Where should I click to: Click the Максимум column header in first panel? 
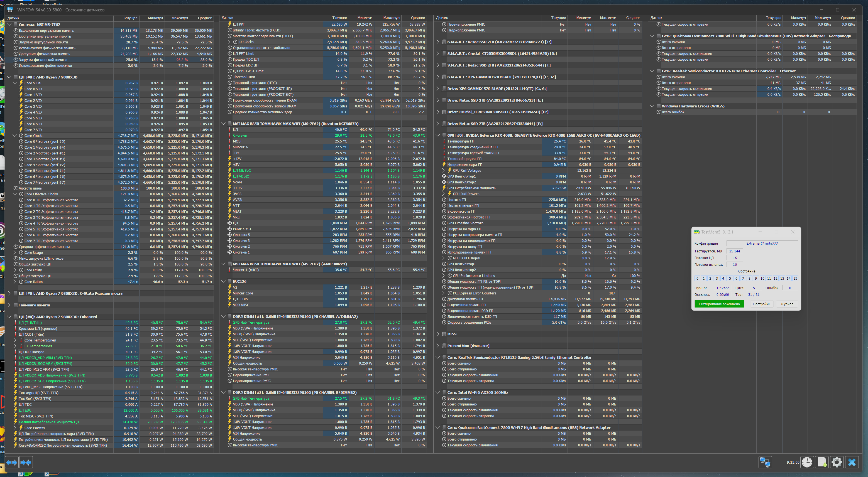click(179, 18)
